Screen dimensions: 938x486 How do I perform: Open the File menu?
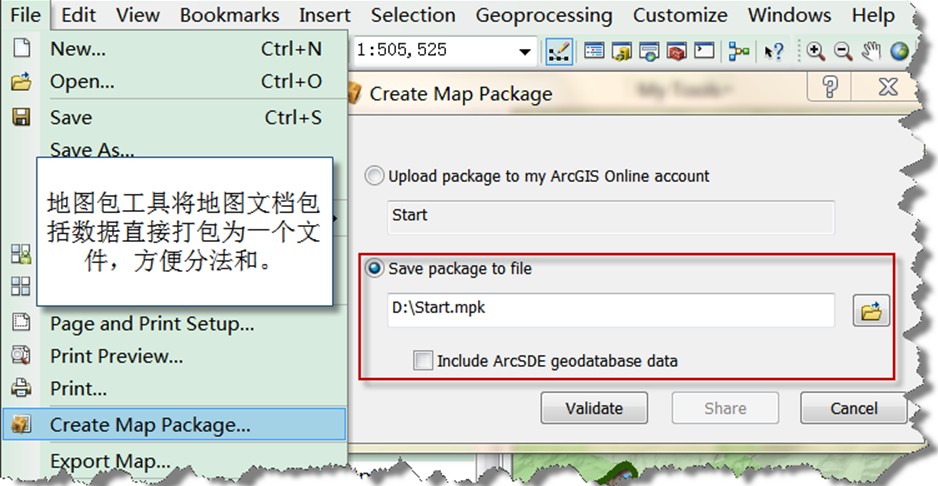tap(26, 15)
